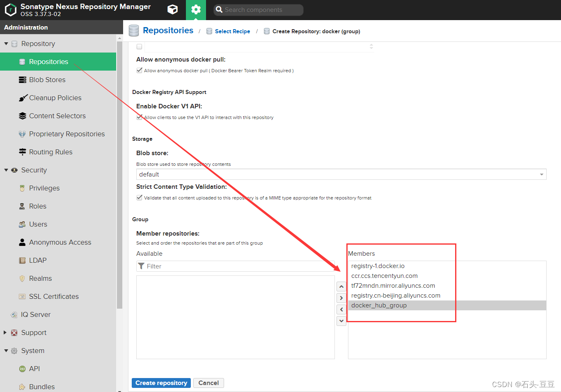This screenshot has width=561, height=392.
Task: Toggle Allow anonymous docker pull checkbox
Action: (140, 70)
